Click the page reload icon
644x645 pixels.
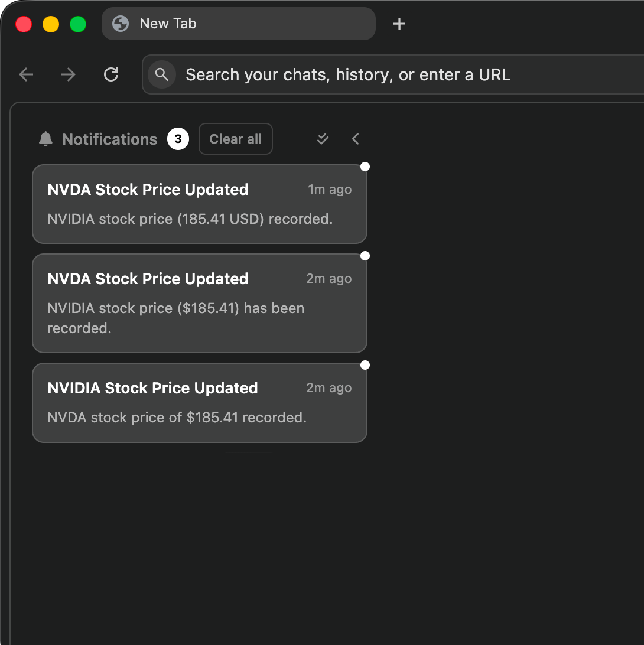[111, 74]
